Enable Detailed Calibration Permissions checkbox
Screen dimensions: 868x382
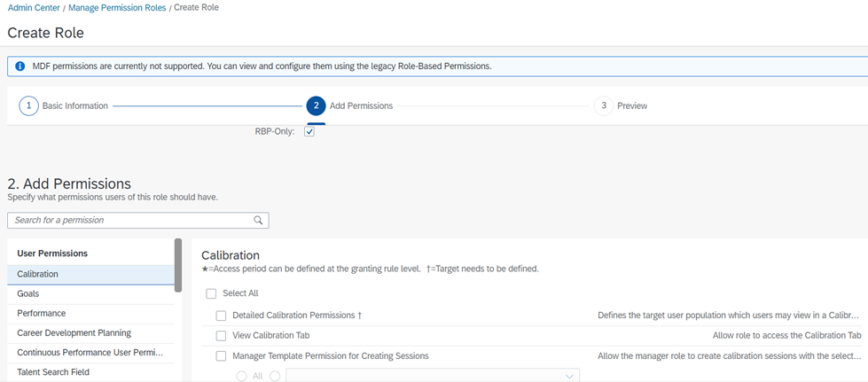221,316
